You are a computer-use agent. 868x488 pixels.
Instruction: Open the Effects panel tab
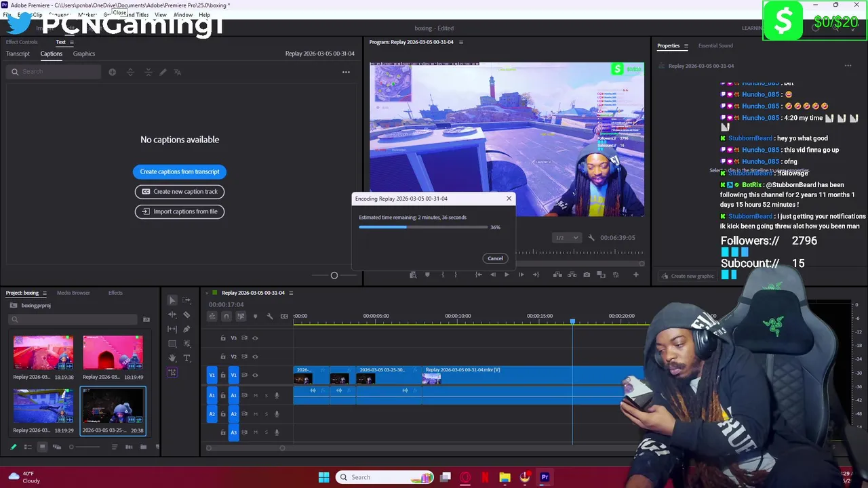pyautogui.click(x=115, y=293)
